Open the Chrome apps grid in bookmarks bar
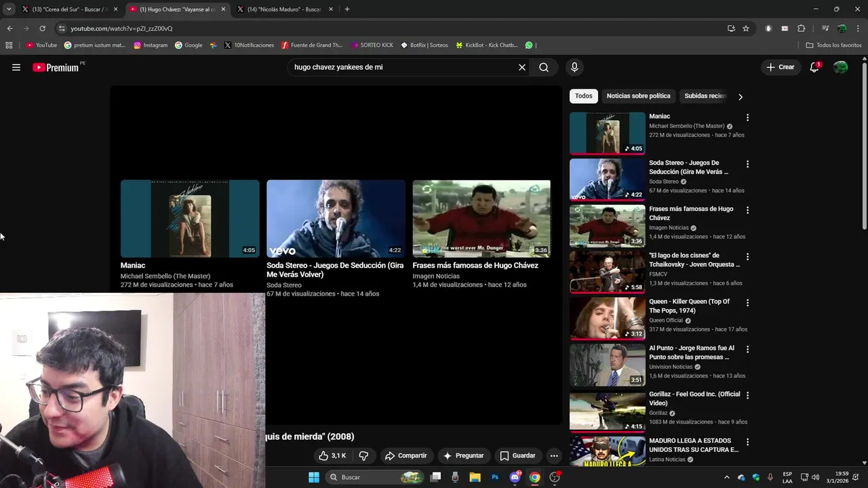This screenshot has height=488, width=868. pyautogui.click(x=9, y=45)
